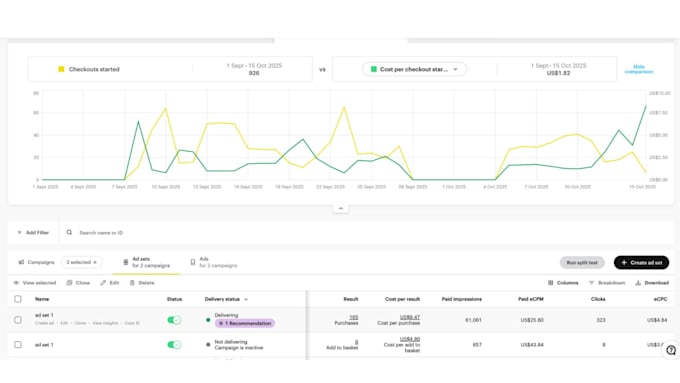Click the Edit pencil icon in toolbar
This screenshot has height=383, width=680.
click(x=103, y=283)
